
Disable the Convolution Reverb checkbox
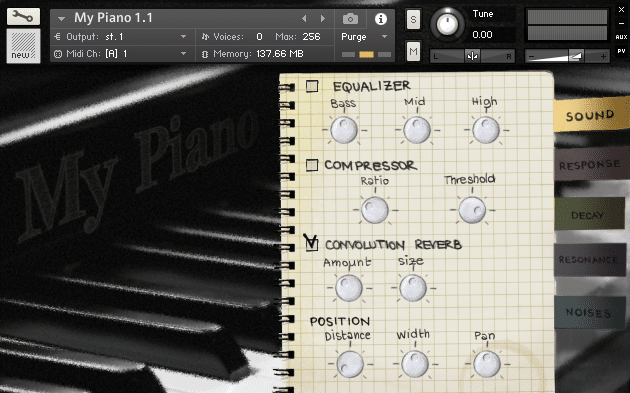pos(311,244)
